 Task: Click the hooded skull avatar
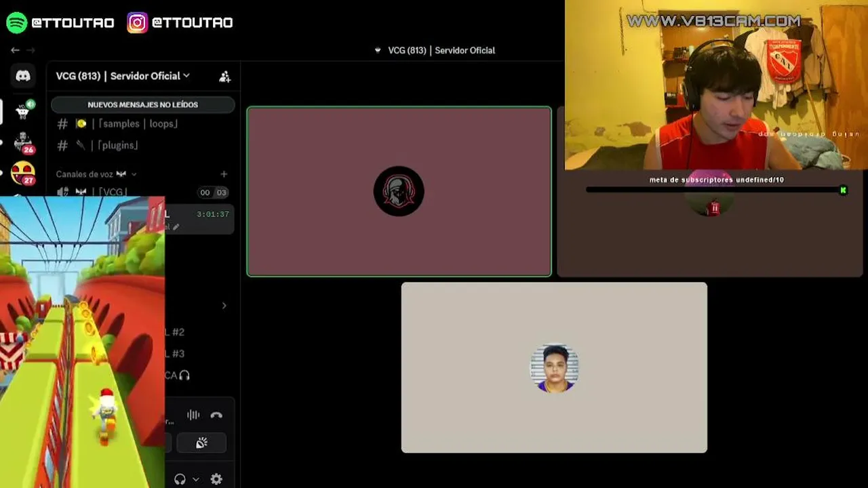click(399, 191)
